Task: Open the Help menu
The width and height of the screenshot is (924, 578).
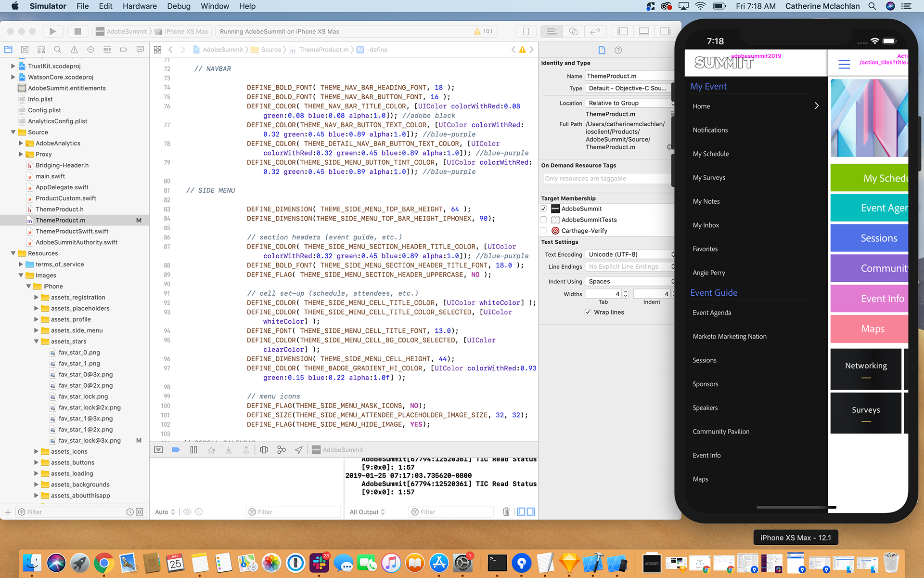Action: pos(247,6)
